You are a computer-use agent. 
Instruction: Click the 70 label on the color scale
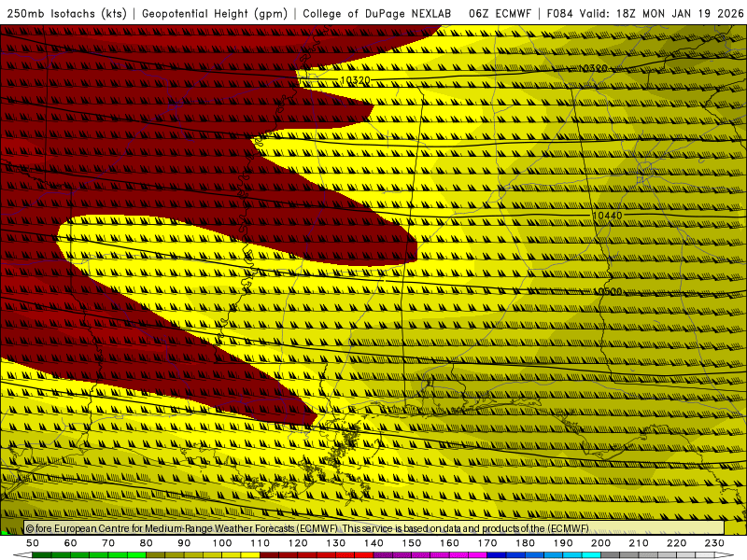(x=108, y=543)
